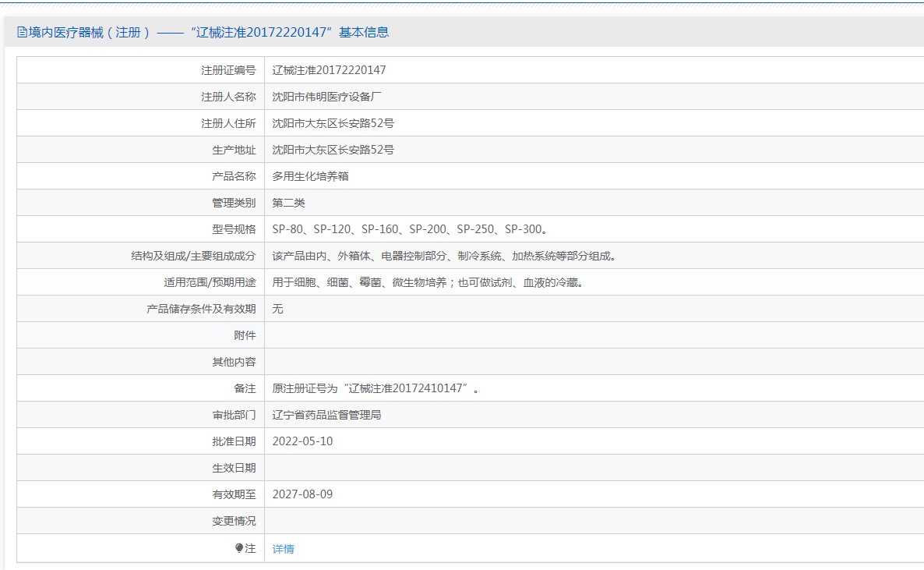Select the 注册证编号 value 辽械注准20172220147
This screenshot has height=570, width=924.
coord(329,70)
